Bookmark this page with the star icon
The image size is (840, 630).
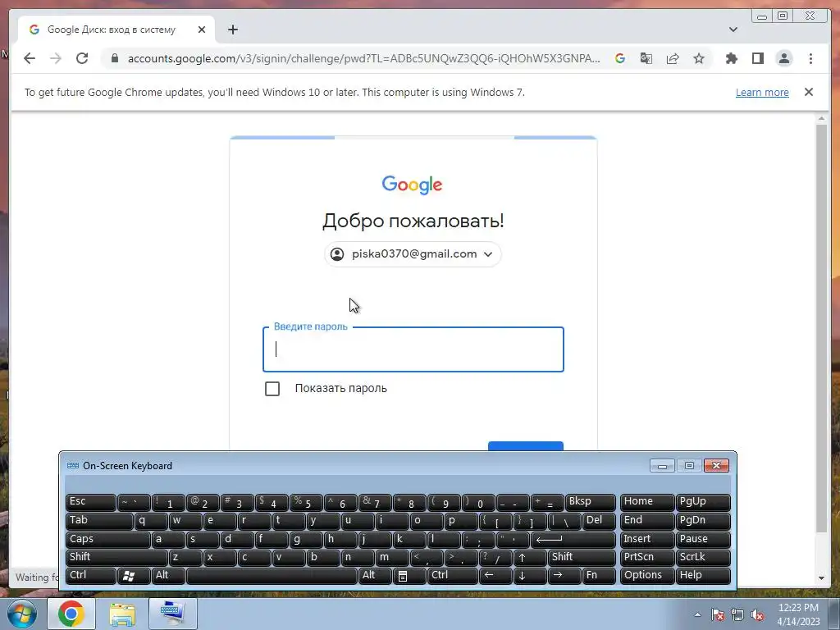(699, 58)
